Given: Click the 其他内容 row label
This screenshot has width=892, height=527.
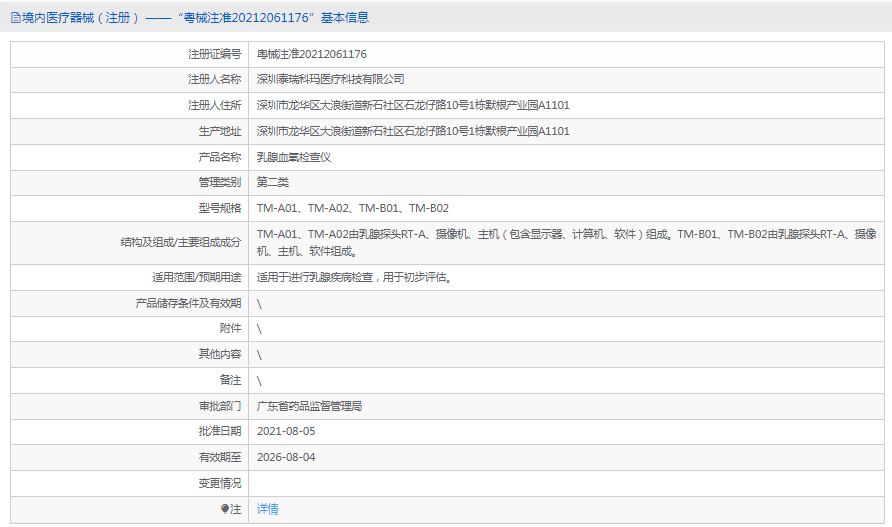Looking at the screenshot, I should click(220, 354).
